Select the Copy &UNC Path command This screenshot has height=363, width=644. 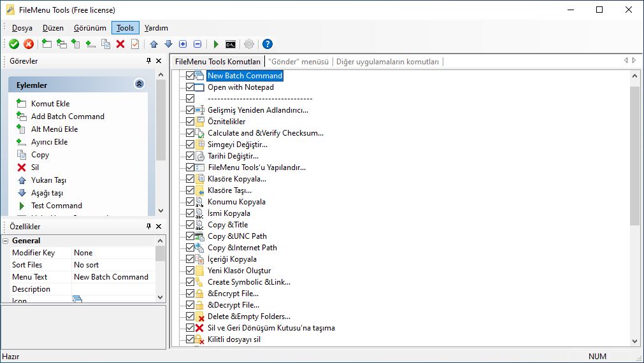pyautogui.click(x=237, y=236)
